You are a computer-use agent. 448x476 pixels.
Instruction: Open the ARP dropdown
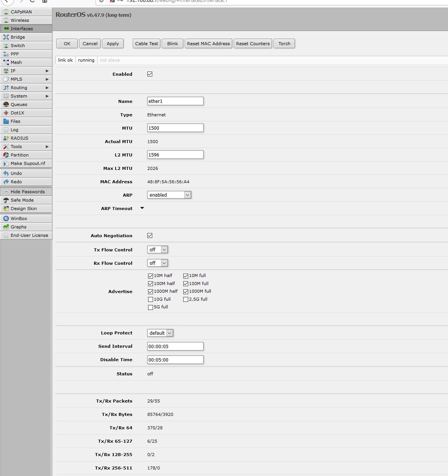[x=169, y=195]
